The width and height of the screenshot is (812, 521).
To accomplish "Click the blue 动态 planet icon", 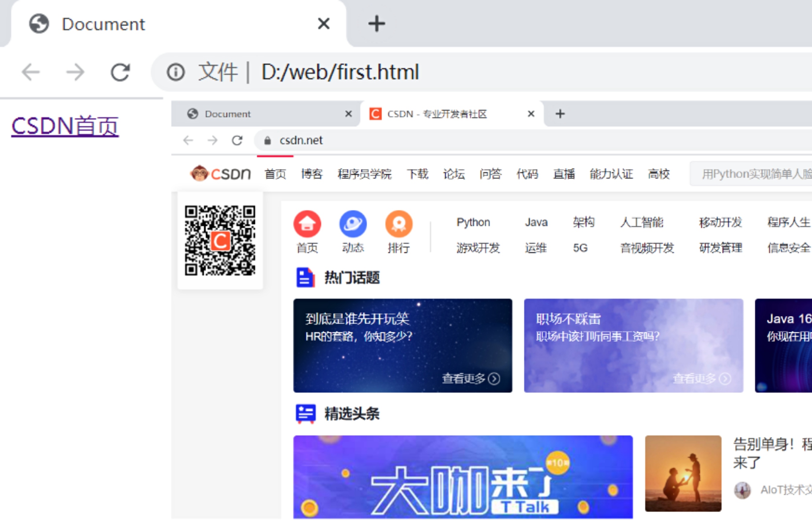I will (x=353, y=224).
